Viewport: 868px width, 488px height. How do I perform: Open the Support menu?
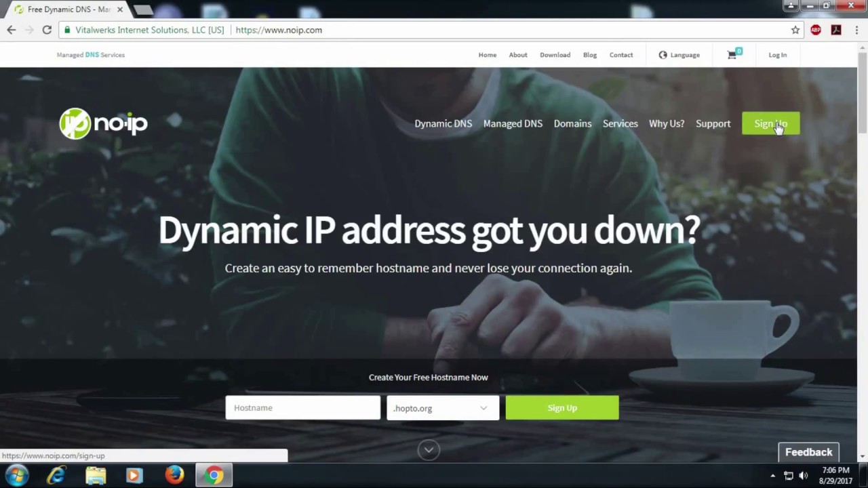click(x=713, y=123)
